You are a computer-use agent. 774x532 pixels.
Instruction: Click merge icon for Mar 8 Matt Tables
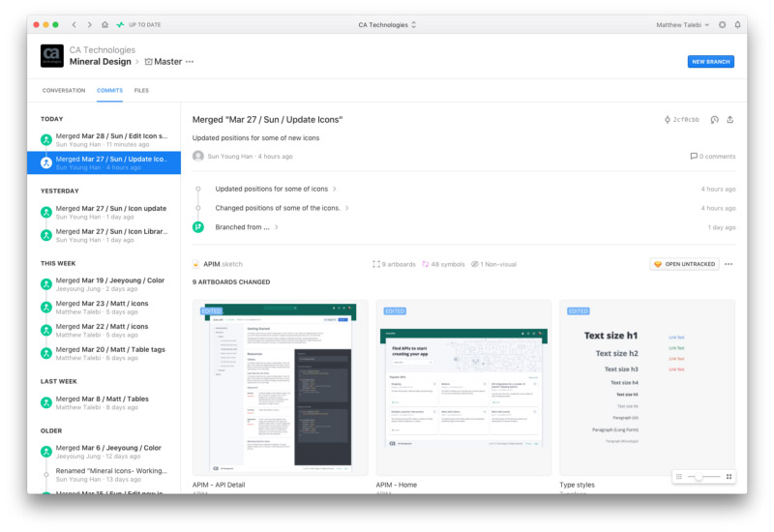[x=46, y=402]
